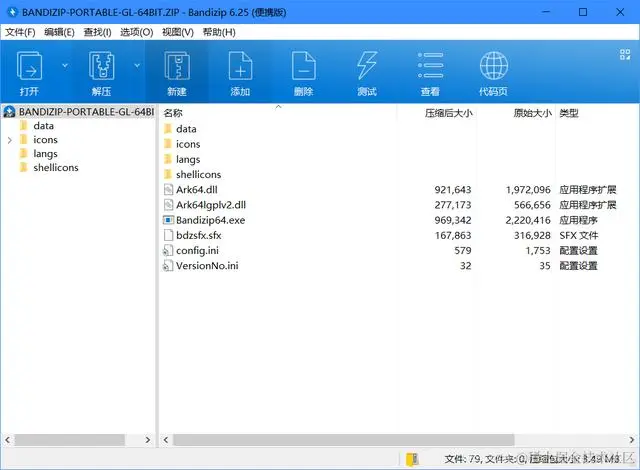The width and height of the screenshot is (640, 470).
Task: Click the archive icon beside the tree root
Action: (x=9, y=111)
